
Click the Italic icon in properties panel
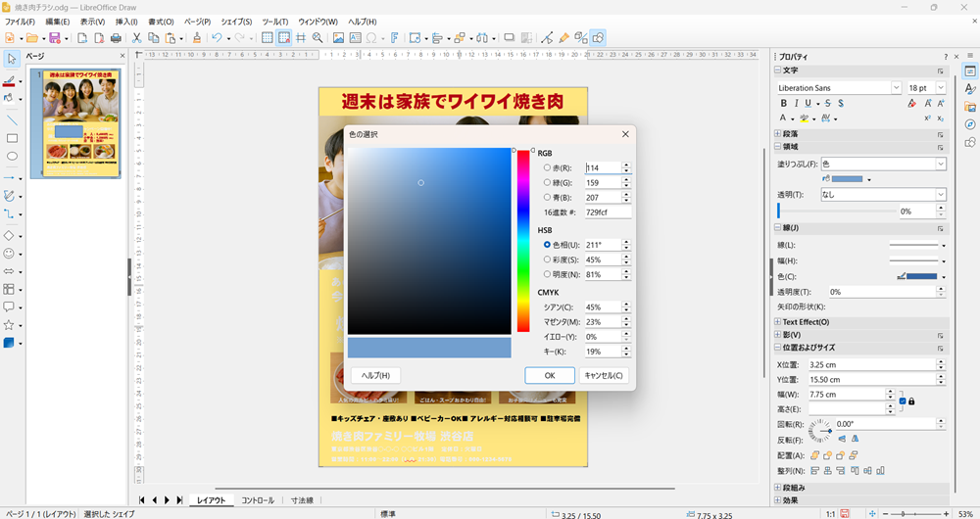[796, 103]
